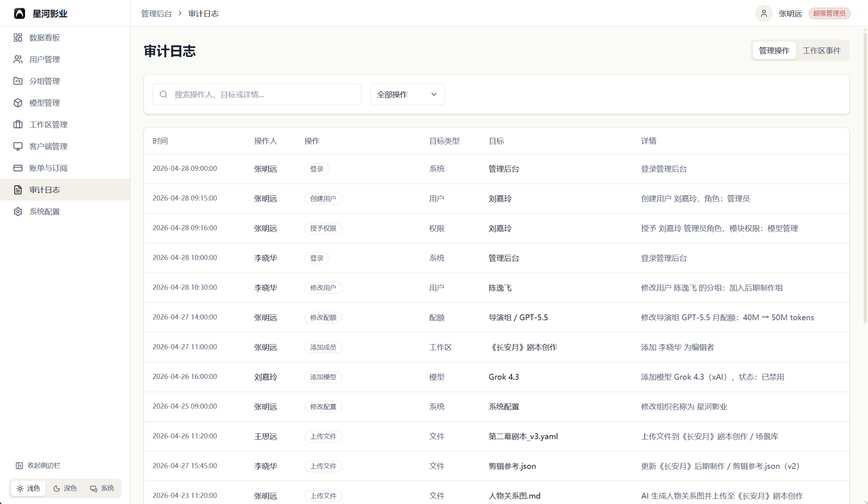
Task: Click the system theme monitor icon
Action: 94,489
